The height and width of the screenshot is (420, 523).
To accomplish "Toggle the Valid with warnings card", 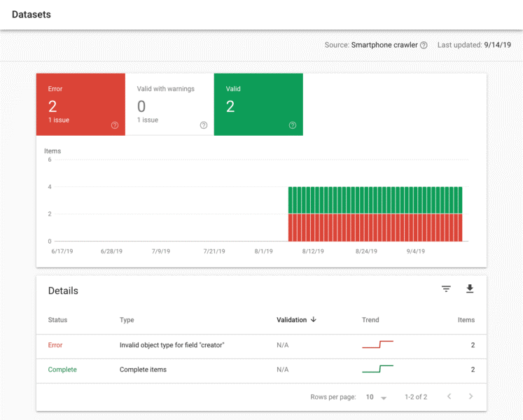I will tap(169, 104).
